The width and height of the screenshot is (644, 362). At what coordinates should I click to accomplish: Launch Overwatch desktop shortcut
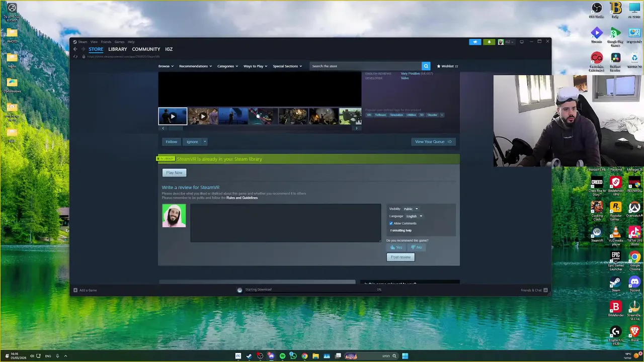click(634, 210)
